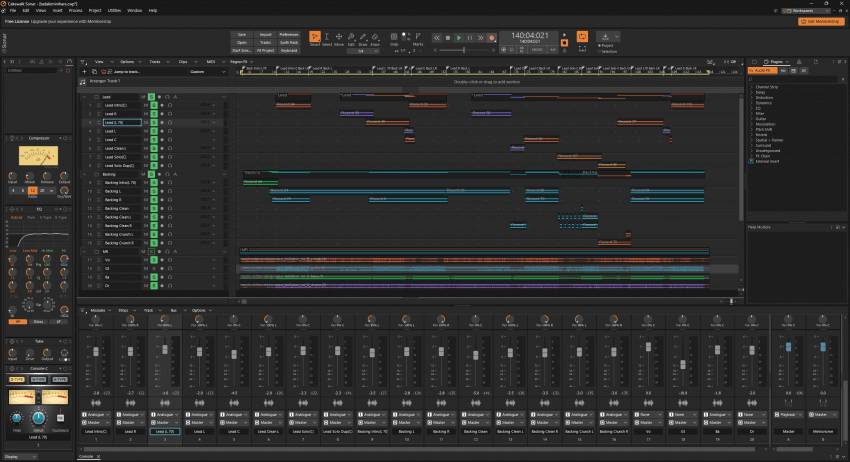This screenshot has height=462, width=850.
Task: Add a new track with plus icon
Action: coord(84,72)
